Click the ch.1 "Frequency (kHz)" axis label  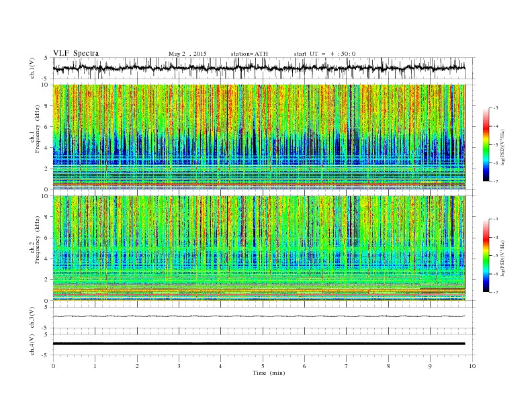[38, 129]
